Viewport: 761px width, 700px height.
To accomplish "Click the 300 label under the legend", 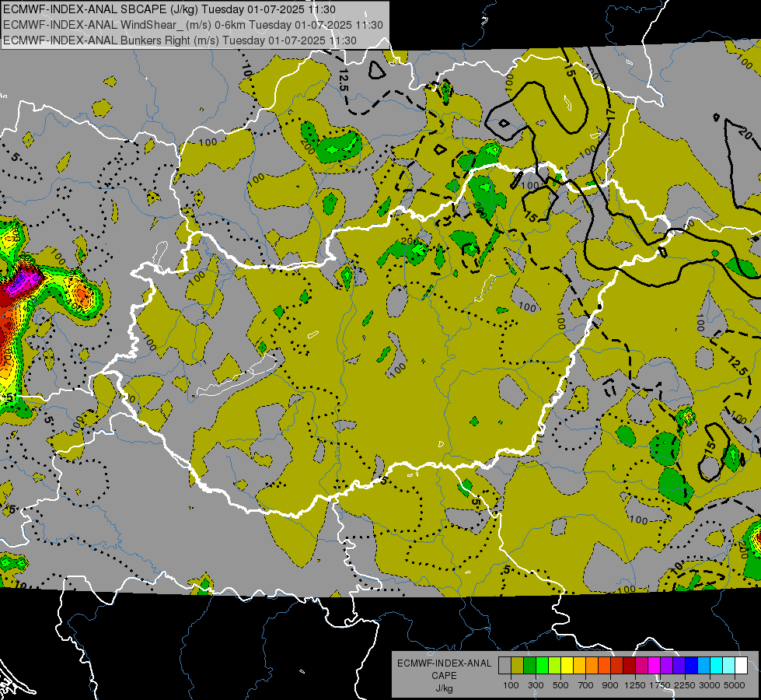I will coord(536,685).
